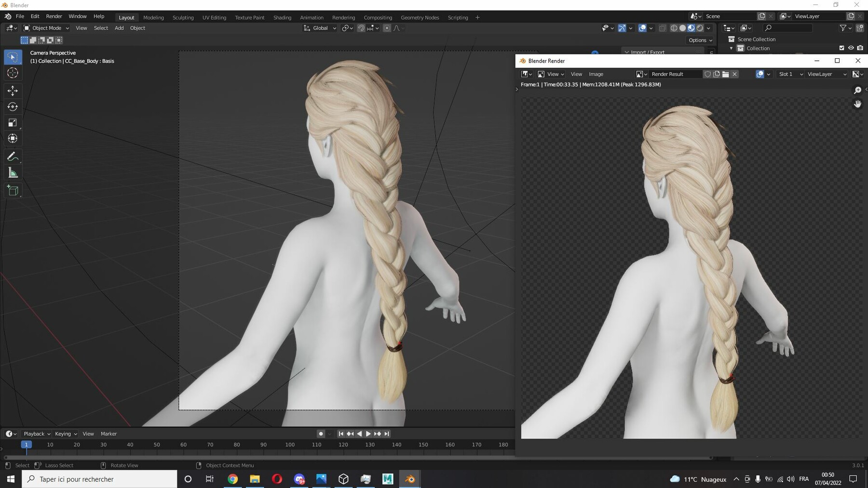The height and width of the screenshot is (488, 868).
Task: Open the Render menu
Action: point(54,16)
